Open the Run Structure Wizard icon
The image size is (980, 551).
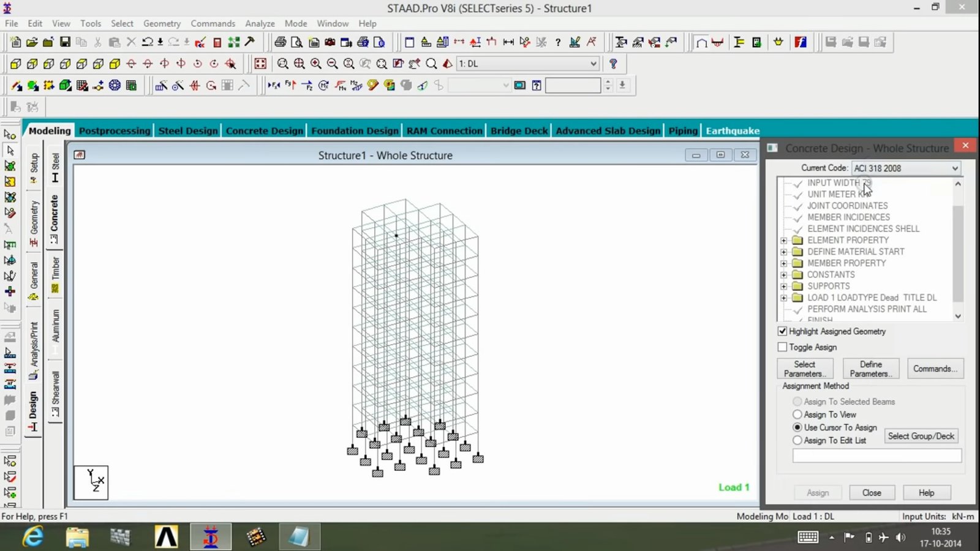[x=115, y=86]
